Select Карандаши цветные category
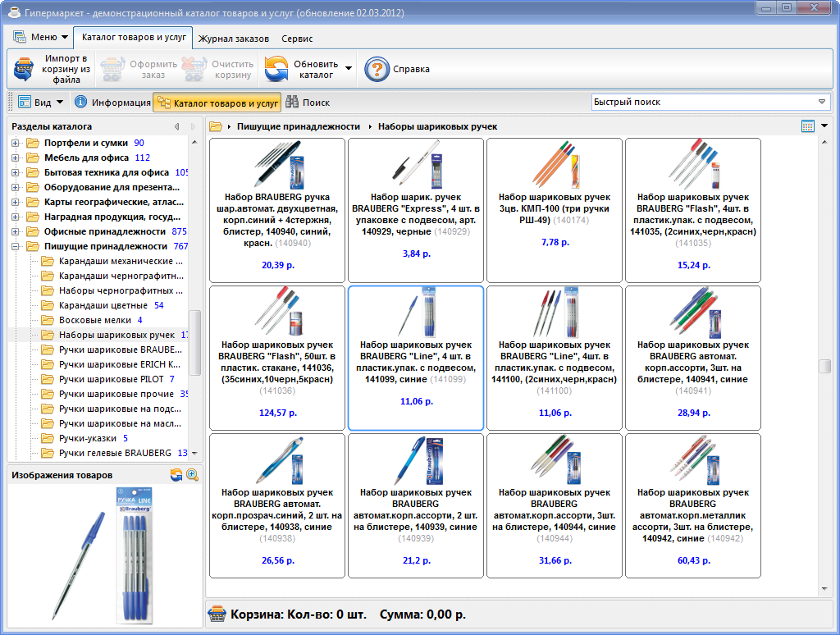 [103, 305]
